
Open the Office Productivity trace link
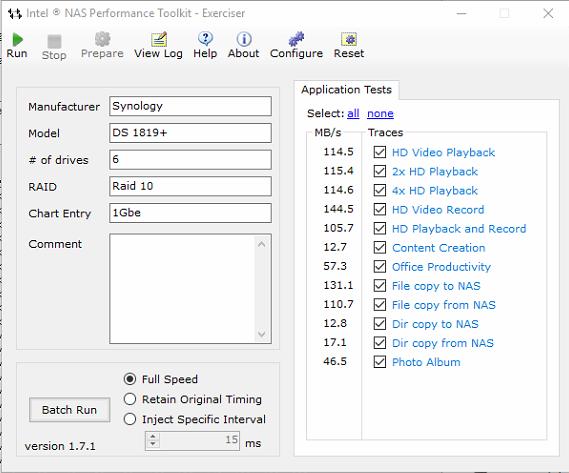click(441, 267)
